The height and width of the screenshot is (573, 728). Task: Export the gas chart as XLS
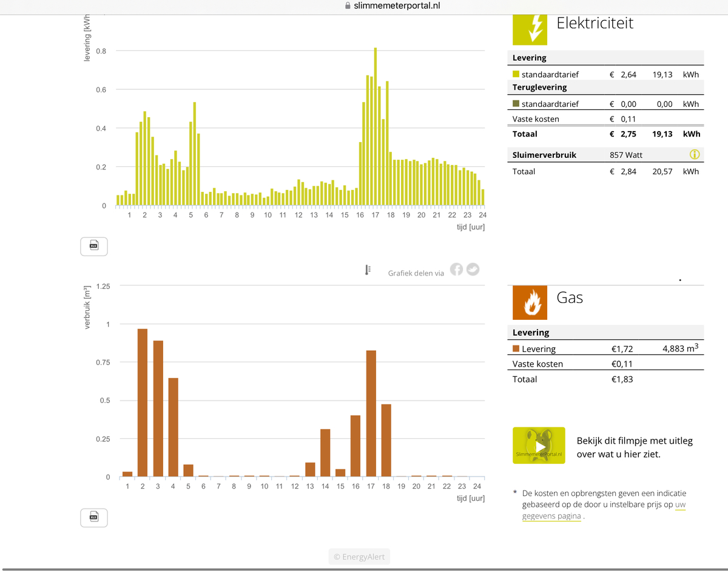[x=94, y=517]
